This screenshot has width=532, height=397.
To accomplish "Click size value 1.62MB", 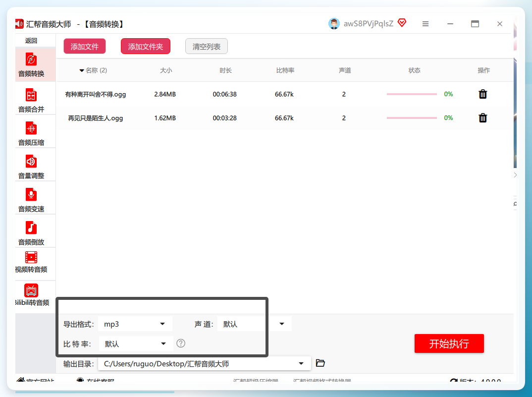I will [165, 118].
